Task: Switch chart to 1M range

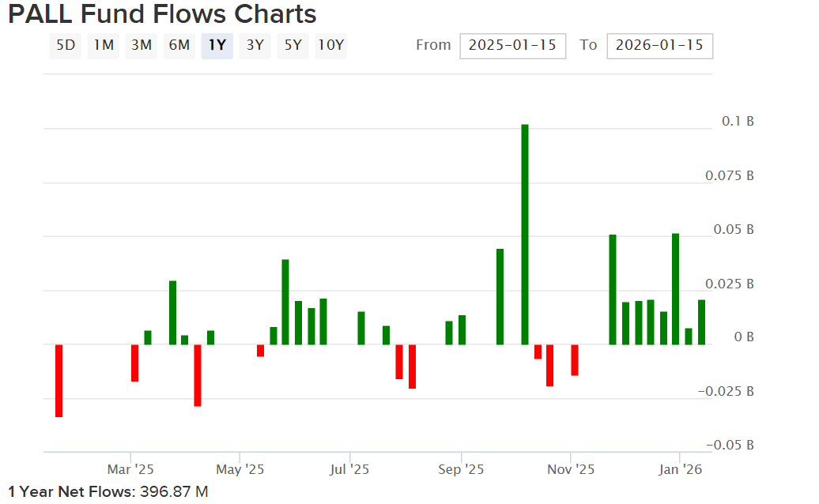Action: pos(104,46)
